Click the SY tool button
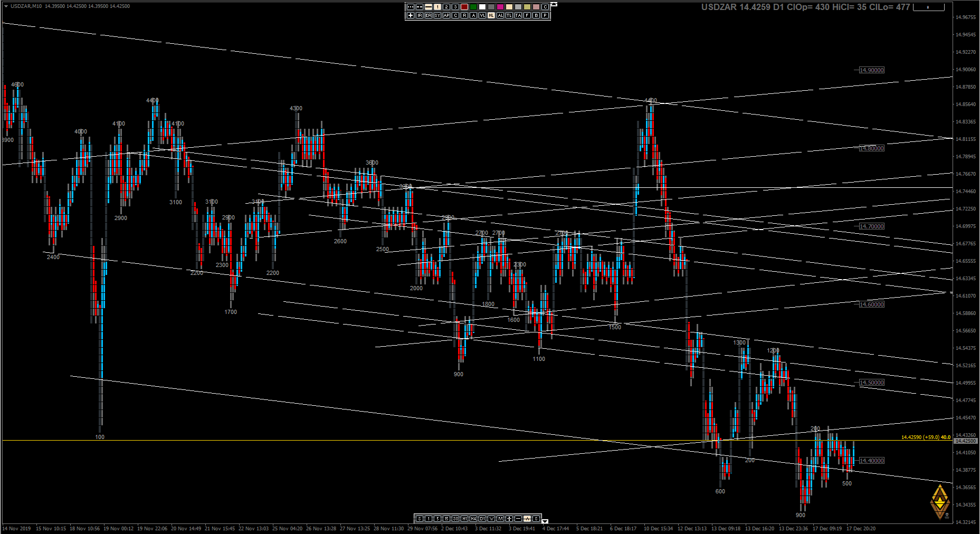This screenshot has width=980, height=534. pyautogui.click(x=437, y=15)
